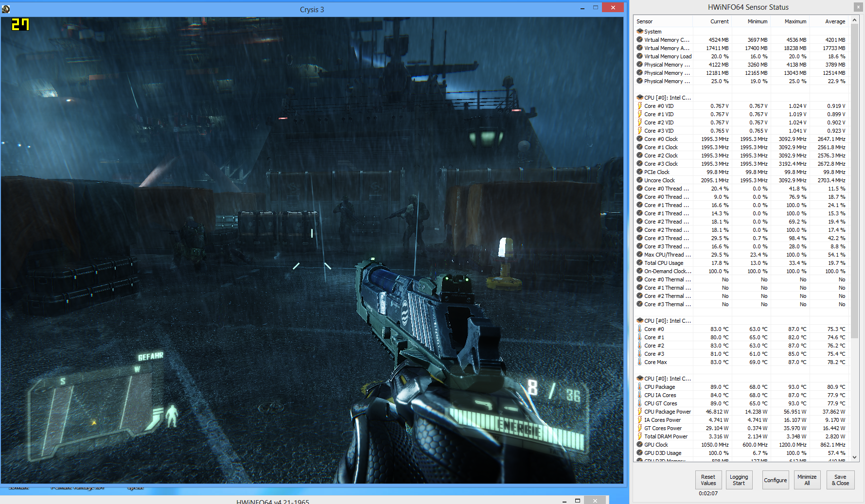Click the HWiNFO64 Sensor Status title bar

tap(748, 7)
